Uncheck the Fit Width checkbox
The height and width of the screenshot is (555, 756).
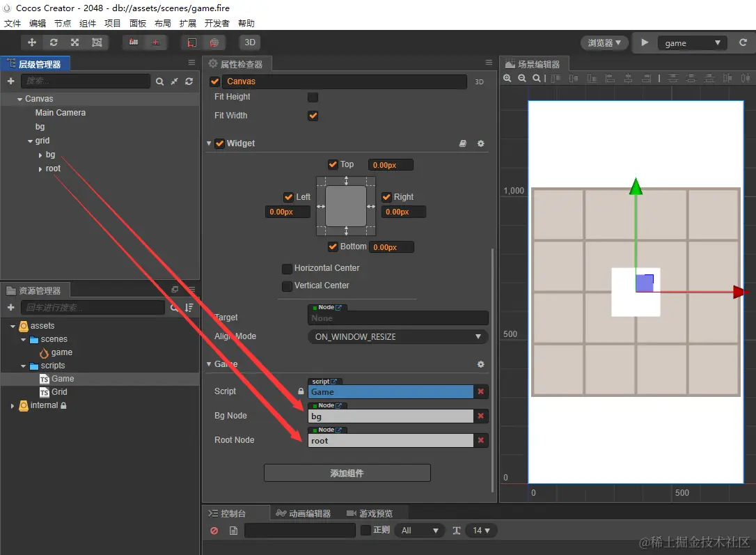click(x=313, y=116)
